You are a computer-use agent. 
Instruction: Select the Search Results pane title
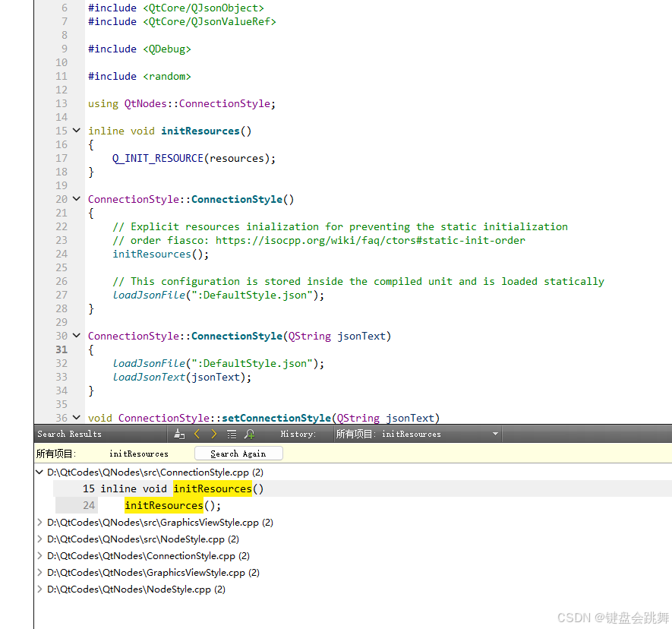pyautogui.click(x=69, y=434)
